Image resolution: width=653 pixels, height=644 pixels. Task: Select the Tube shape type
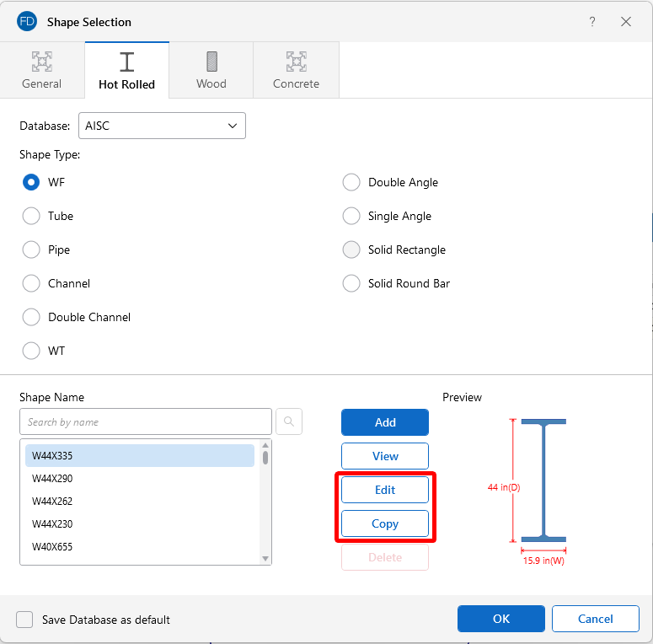(x=31, y=216)
